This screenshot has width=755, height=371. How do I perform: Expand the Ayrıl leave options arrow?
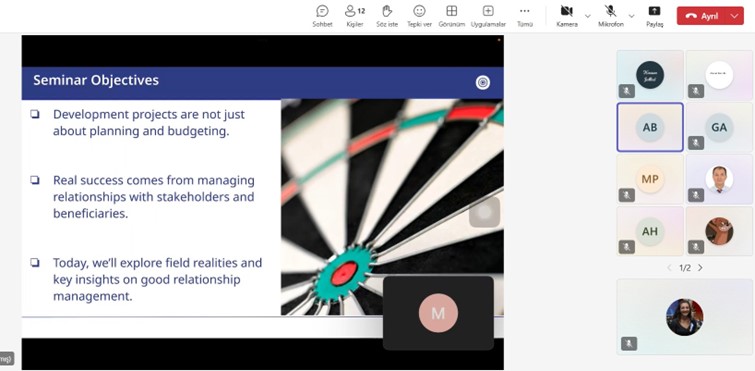click(x=735, y=16)
